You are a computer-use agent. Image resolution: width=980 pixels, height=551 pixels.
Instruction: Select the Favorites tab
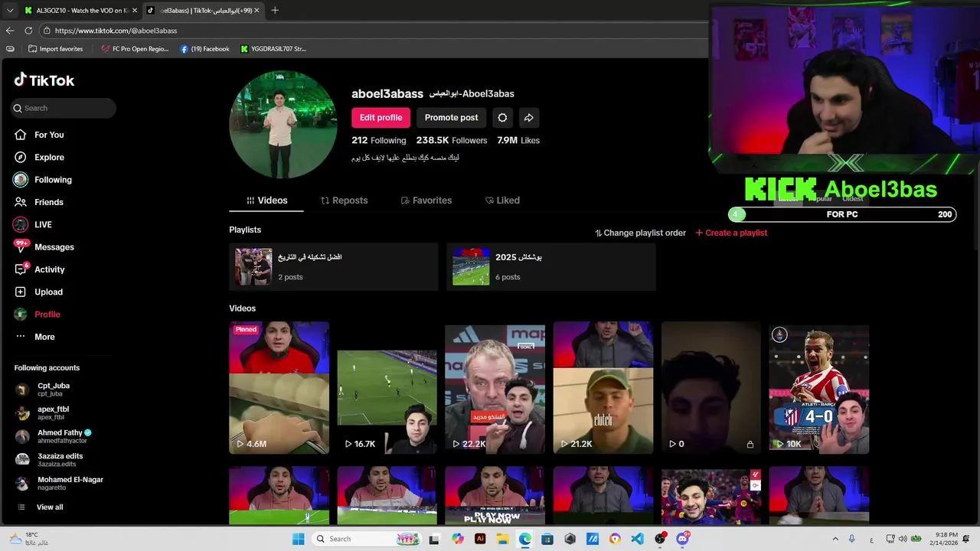[426, 201]
